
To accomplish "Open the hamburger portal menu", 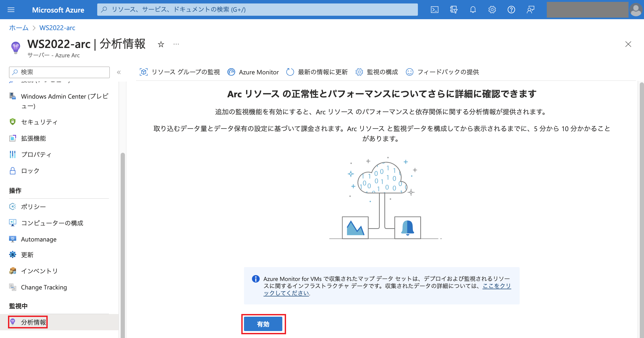I will 11,10.
